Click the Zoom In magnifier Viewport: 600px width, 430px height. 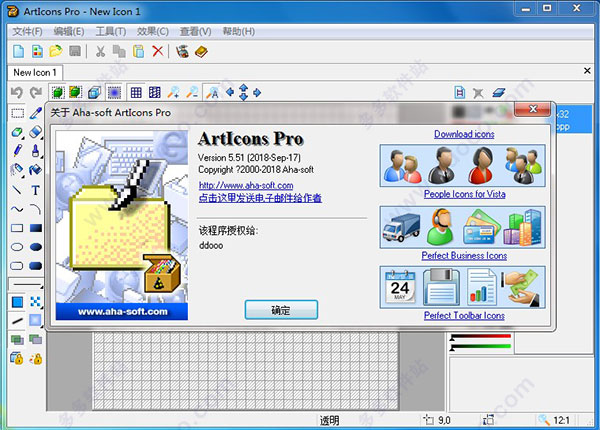(x=174, y=92)
